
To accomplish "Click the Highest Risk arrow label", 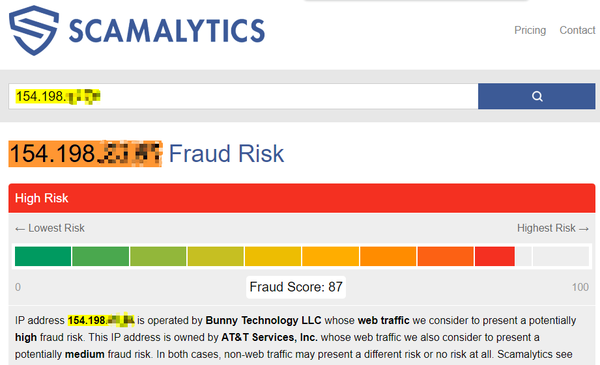I will pos(553,228).
